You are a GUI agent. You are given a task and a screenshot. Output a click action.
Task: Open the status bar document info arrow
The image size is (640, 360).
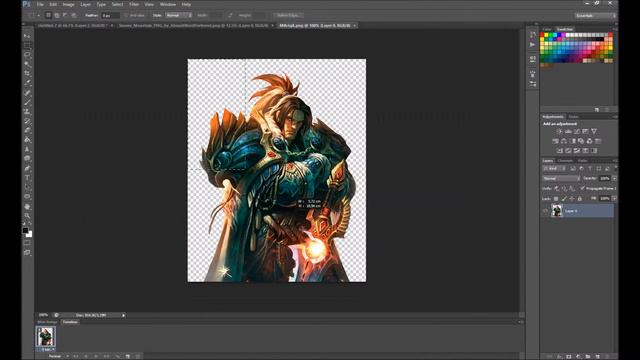pos(123,315)
